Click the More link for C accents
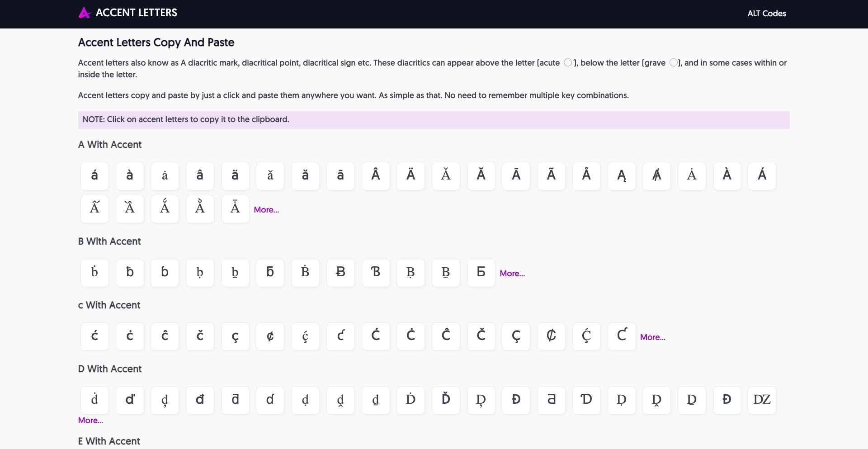Viewport: 868px width, 449px height. (x=652, y=337)
